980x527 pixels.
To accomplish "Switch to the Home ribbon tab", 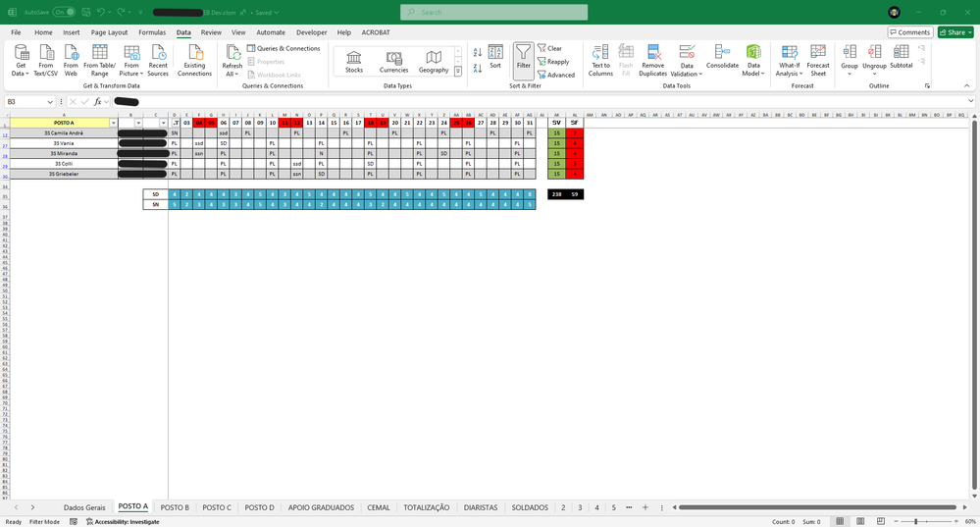I will pyautogui.click(x=43, y=31).
